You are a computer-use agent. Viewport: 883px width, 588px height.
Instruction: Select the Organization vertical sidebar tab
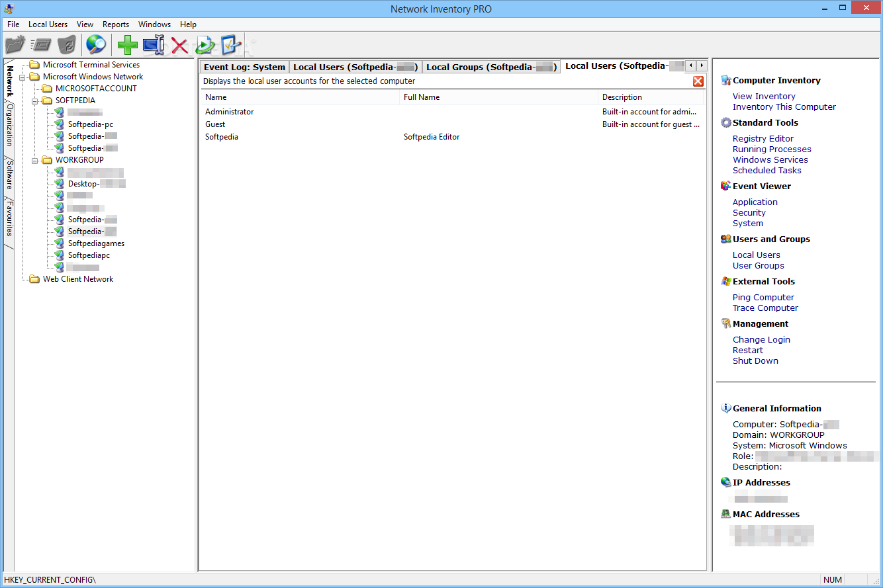[x=9, y=124]
